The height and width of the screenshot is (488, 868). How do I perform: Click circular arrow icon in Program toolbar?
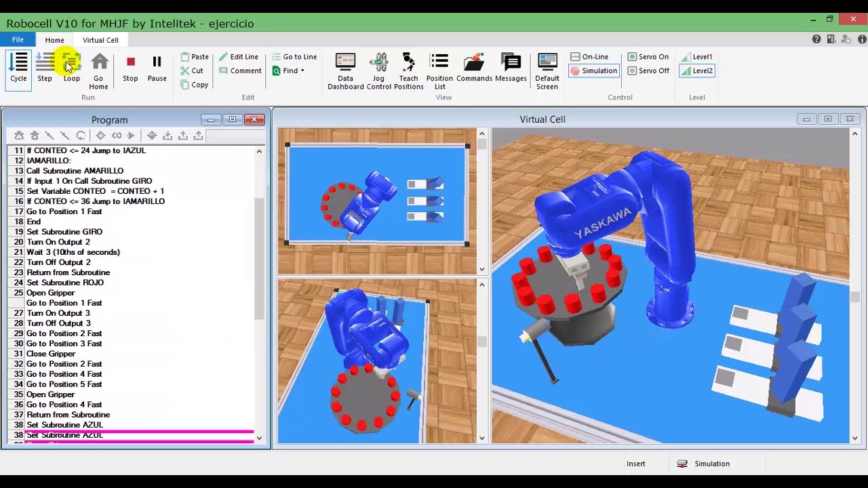point(81,136)
